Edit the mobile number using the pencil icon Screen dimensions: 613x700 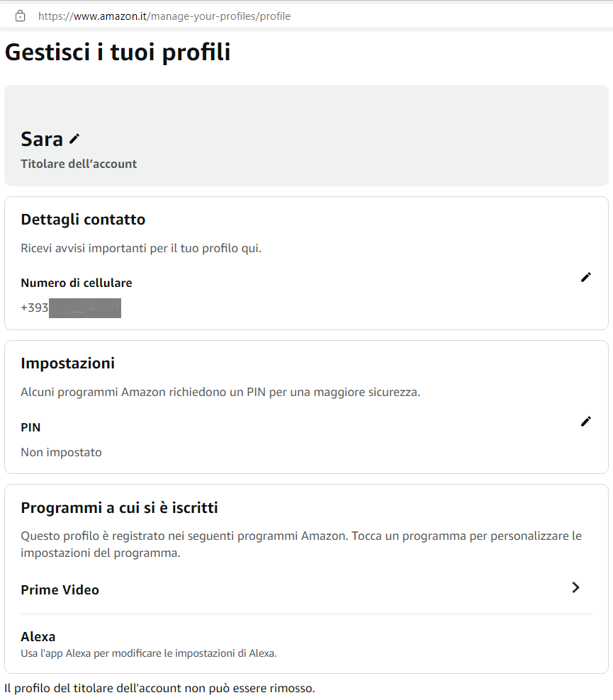pos(585,277)
